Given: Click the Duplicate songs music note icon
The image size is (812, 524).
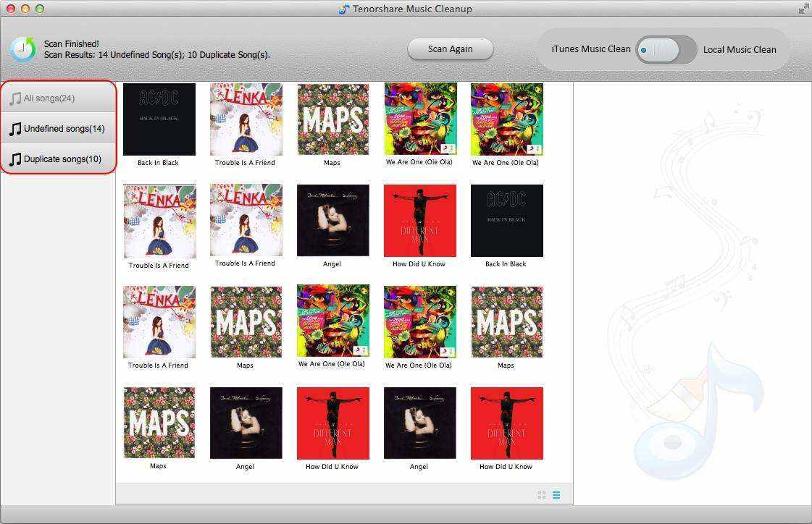Looking at the screenshot, I should (x=14, y=159).
